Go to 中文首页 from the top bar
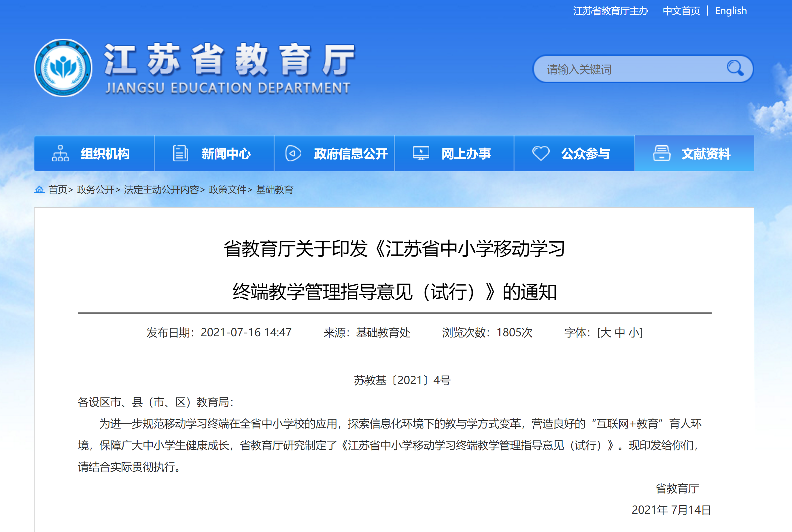 tap(681, 11)
